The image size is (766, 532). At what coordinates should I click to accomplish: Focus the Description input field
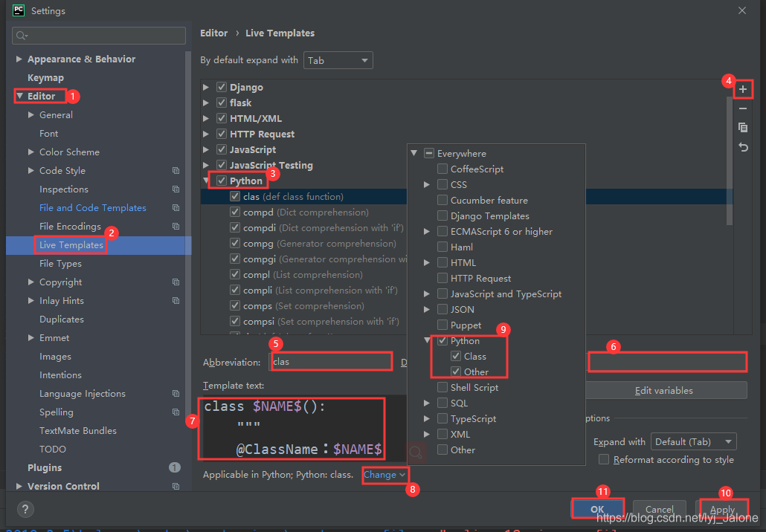(x=667, y=362)
